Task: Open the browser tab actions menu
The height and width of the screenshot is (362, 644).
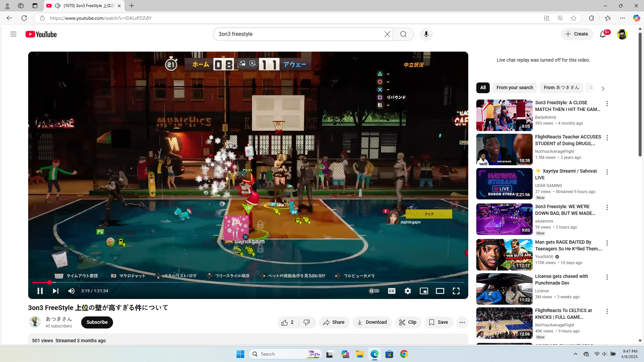Action: coord(35,6)
